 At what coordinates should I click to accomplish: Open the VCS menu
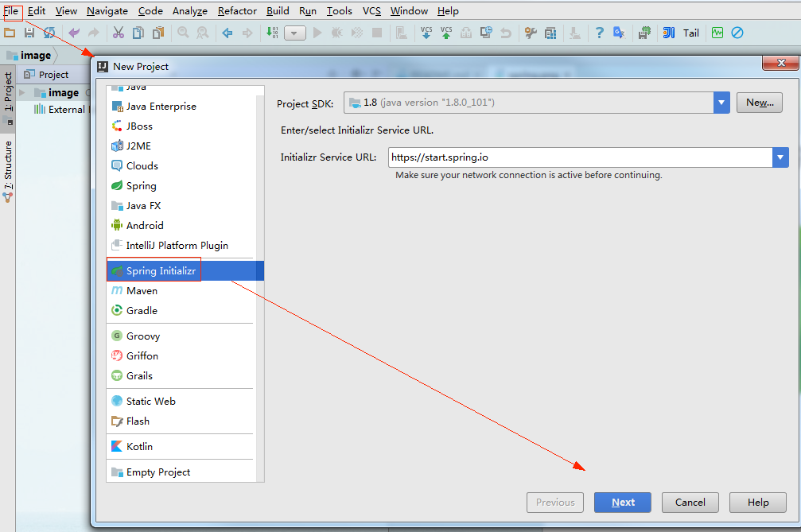pyautogui.click(x=372, y=10)
